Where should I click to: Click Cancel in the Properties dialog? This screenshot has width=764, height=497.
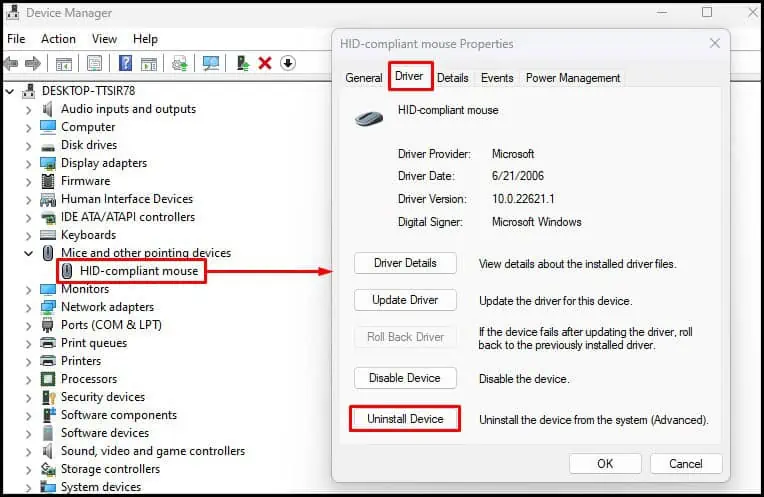click(686, 464)
